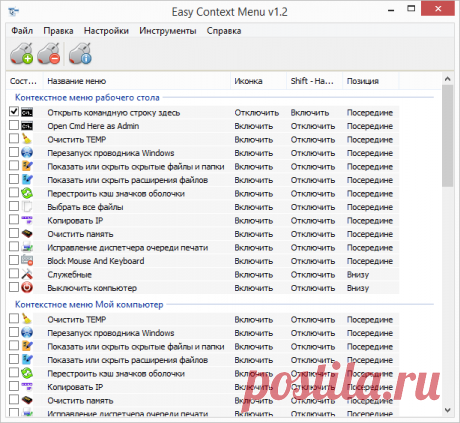This screenshot has width=460, height=423.
Task: Check Очистить TEMP in desktop menu section
Action: point(14,138)
